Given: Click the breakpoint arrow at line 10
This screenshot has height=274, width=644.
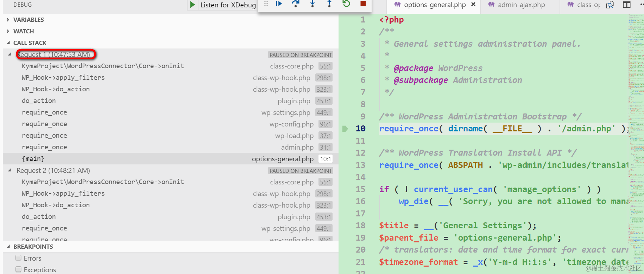Looking at the screenshot, I should (345, 129).
